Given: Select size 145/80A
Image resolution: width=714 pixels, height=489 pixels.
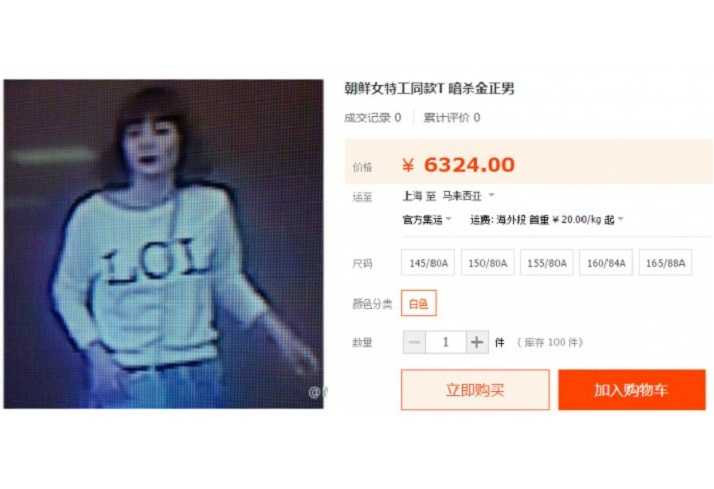Looking at the screenshot, I should (x=428, y=263).
